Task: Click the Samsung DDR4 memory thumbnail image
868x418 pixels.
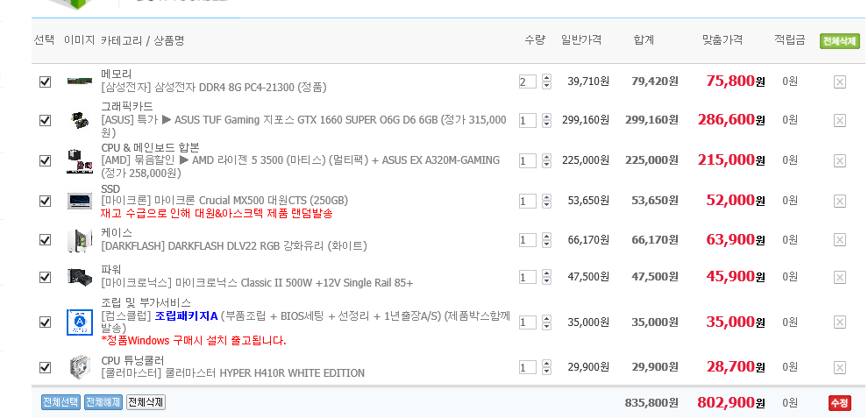Action: (80, 81)
